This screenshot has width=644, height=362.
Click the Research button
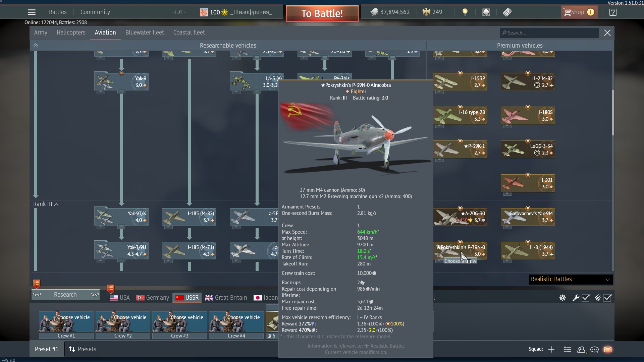point(65,295)
